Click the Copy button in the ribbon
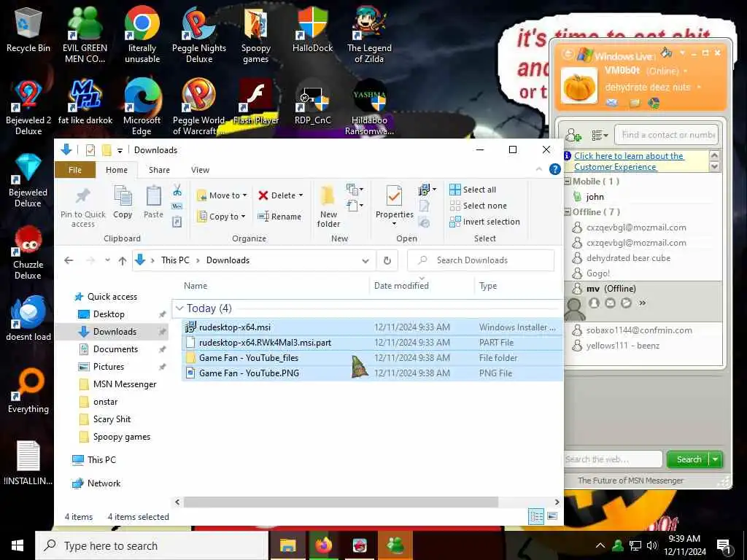Viewport: 747px width, 560px height. 123,202
